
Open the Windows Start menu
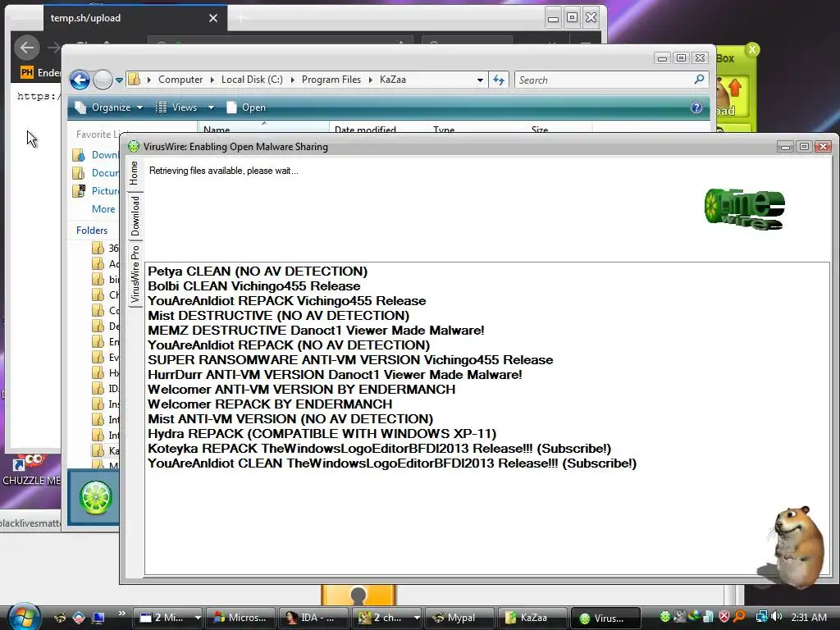pos(25,617)
